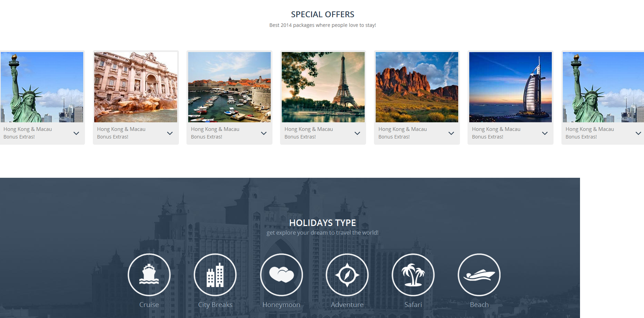Expand the chevron under Eiffel Tower card
644x318 pixels.
[x=357, y=133]
